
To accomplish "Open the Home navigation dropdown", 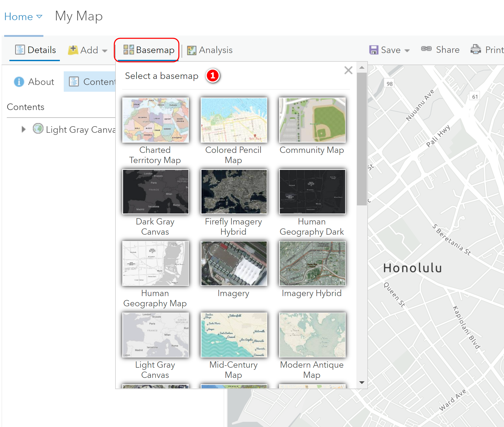I will (x=40, y=16).
